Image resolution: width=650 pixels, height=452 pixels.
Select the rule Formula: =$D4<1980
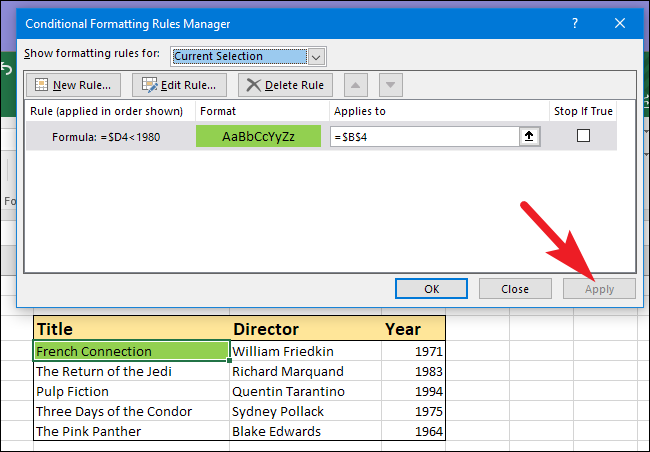(106, 137)
